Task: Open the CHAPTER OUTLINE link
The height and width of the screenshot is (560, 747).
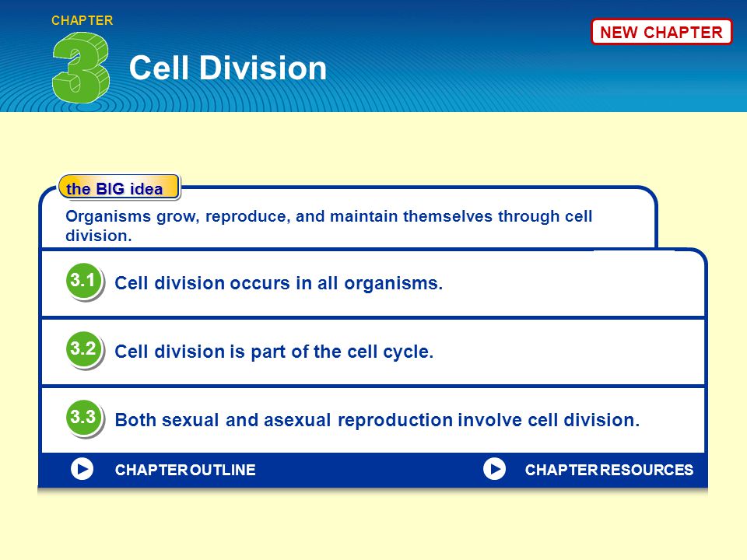Action: [185, 470]
